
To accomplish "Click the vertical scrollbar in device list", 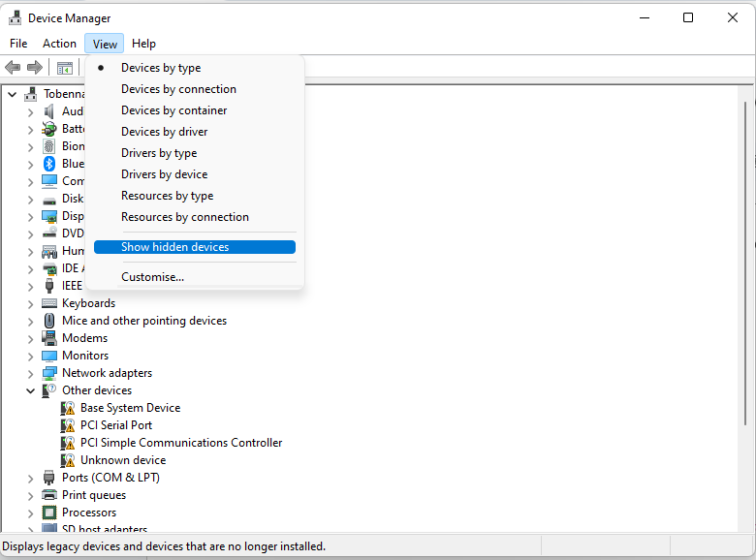I will 746,291.
